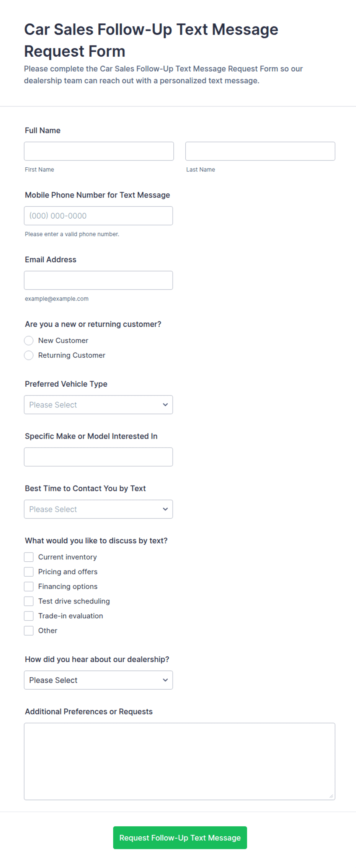Click the Specific Make or Model field

tap(98, 457)
